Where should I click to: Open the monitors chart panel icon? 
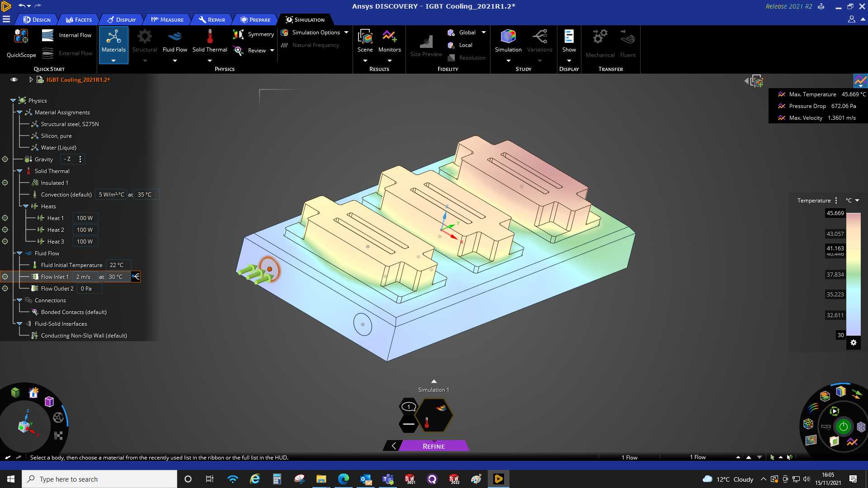[860, 81]
